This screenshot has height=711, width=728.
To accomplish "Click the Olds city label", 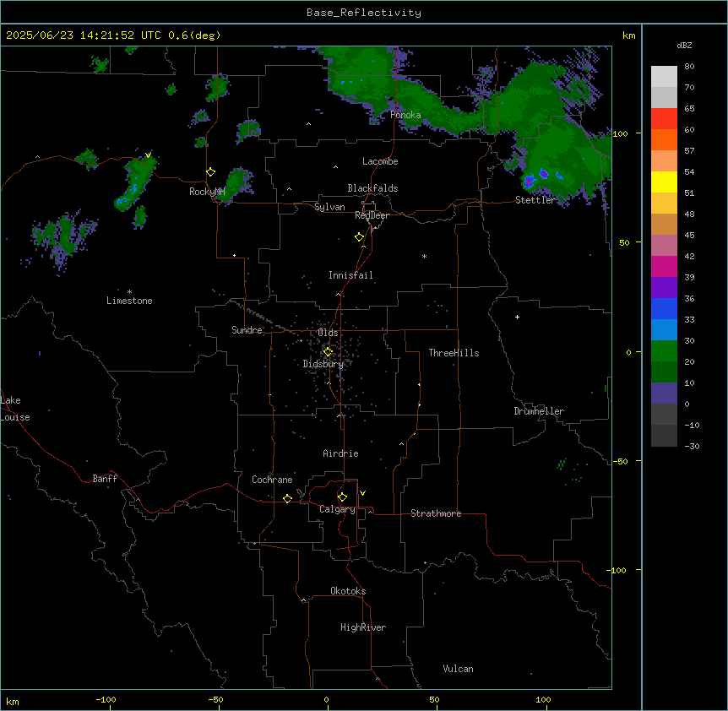I will click(x=328, y=333).
